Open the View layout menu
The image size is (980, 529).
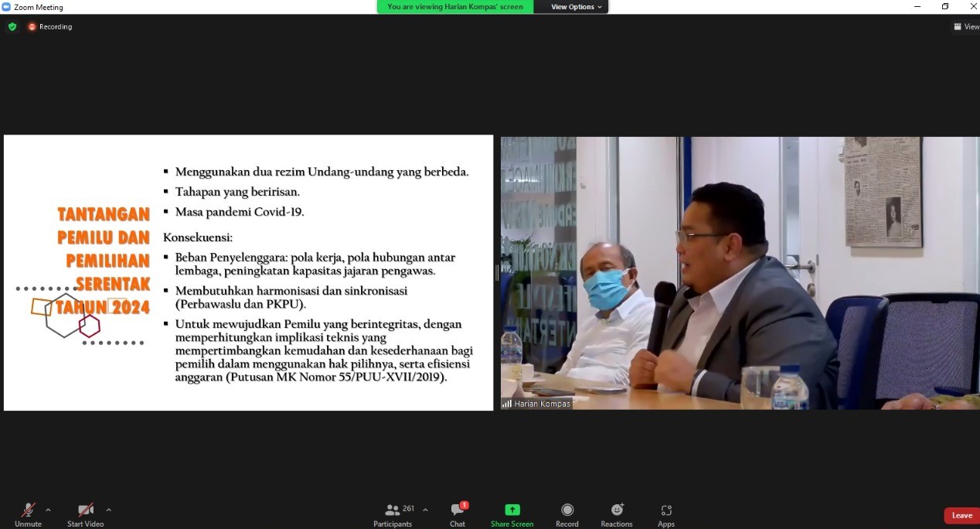tap(965, 26)
